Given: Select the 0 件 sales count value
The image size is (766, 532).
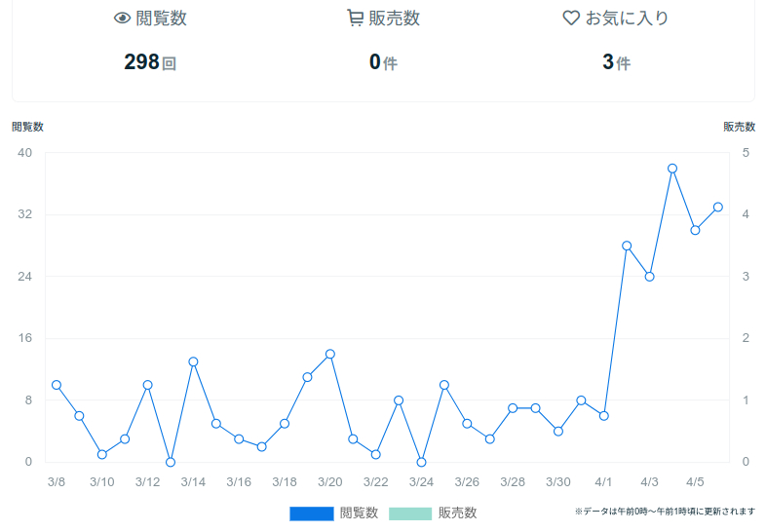Looking at the screenshot, I should 384,62.
